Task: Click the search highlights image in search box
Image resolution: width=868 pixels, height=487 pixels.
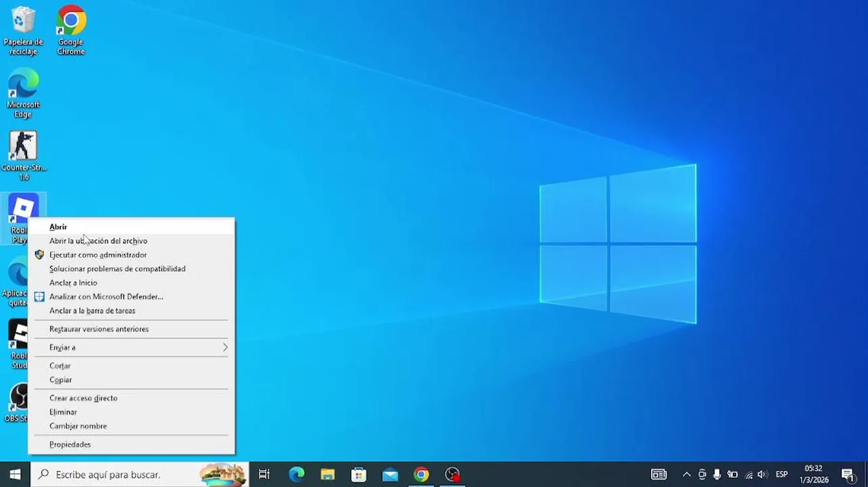Action: [x=222, y=474]
